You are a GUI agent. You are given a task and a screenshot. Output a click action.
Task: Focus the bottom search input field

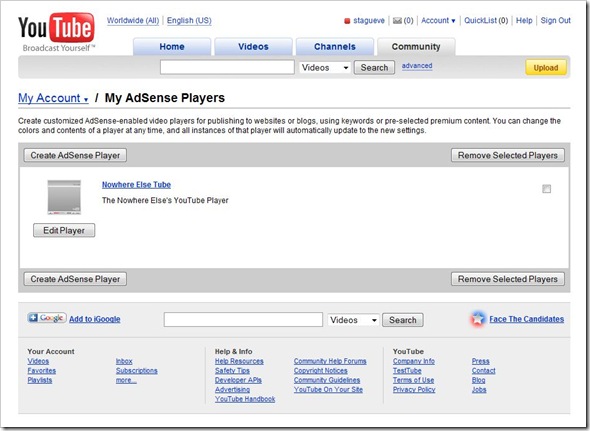pos(243,320)
